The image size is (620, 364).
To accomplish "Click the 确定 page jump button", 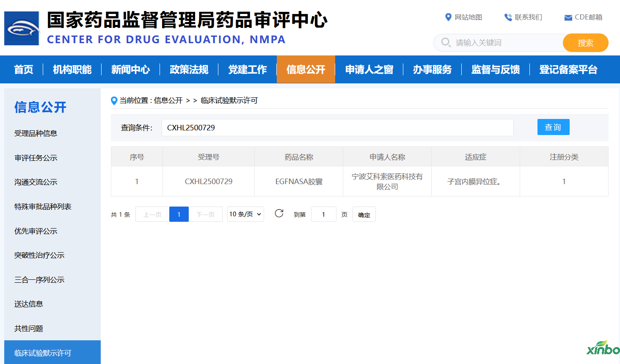I will (364, 215).
